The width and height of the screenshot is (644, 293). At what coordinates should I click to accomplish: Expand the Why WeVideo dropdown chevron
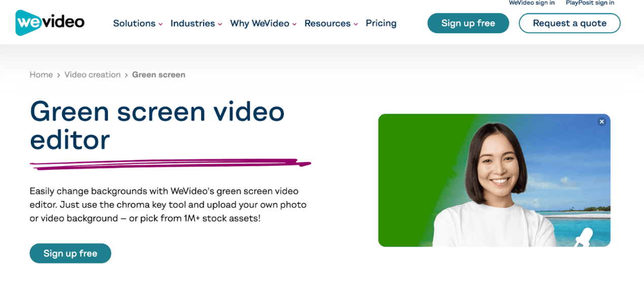coord(294,24)
